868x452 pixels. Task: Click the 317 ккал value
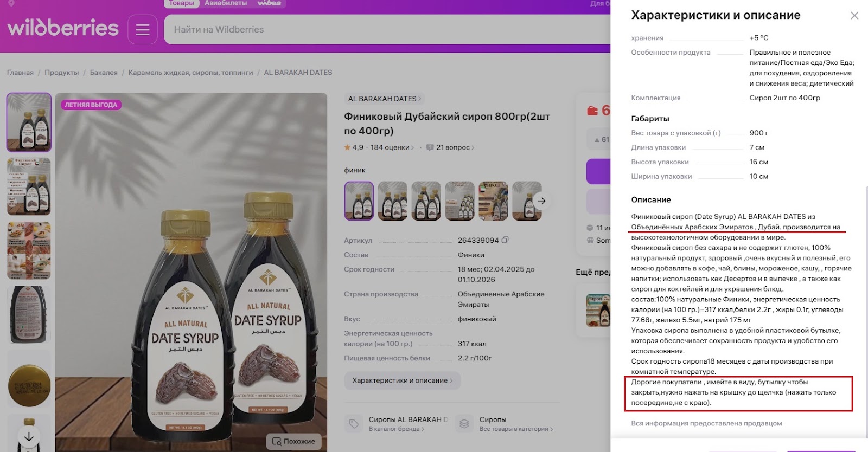point(472,344)
